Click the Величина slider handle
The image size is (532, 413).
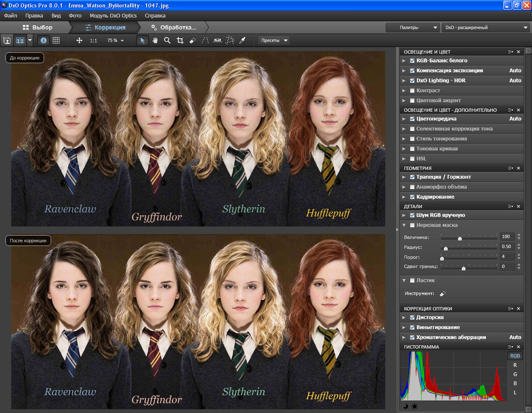[x=460, y=238]
